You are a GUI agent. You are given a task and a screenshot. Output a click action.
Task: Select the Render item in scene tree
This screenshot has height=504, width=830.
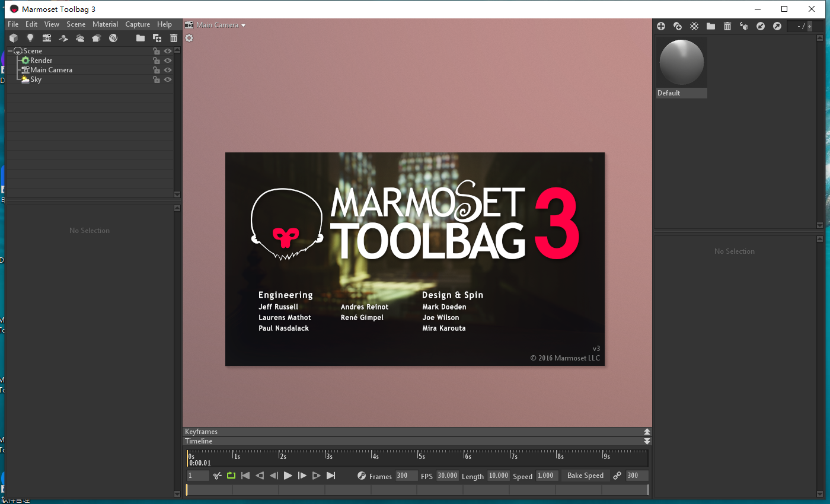(x=41, y=60)
